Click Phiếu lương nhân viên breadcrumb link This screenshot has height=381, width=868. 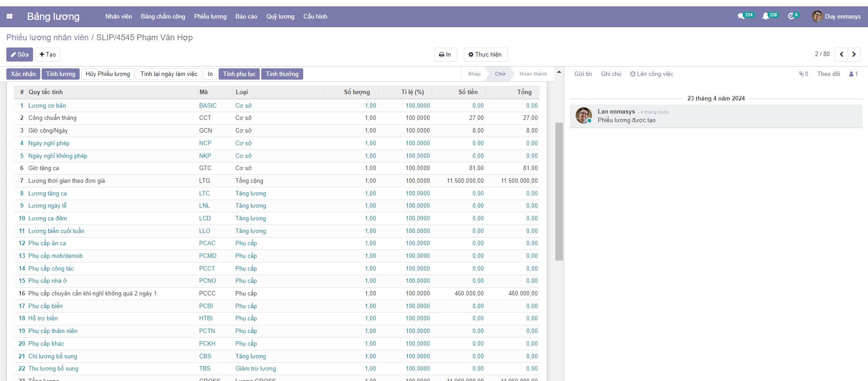48,38
